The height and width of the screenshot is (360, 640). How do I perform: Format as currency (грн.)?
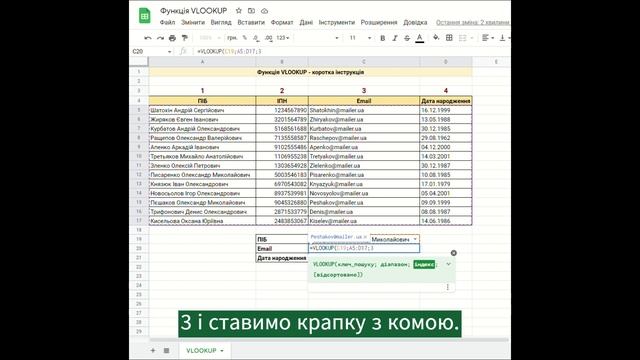(x=232, y=38)
